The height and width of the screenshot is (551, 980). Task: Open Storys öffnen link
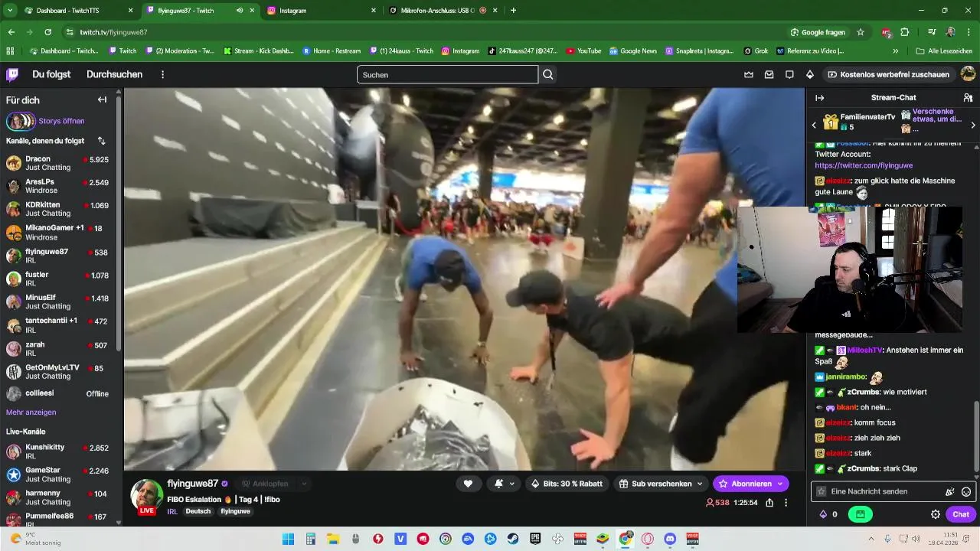click(61, 121)
